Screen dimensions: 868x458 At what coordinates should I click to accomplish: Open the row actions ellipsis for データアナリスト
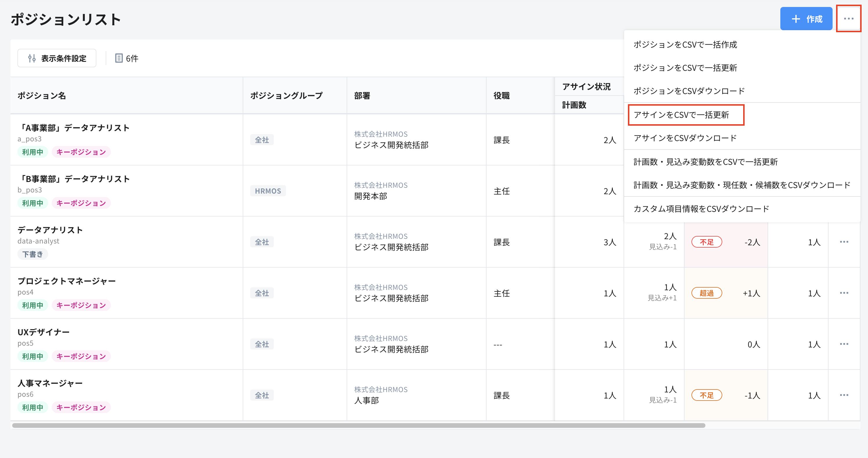pos(845,242)
